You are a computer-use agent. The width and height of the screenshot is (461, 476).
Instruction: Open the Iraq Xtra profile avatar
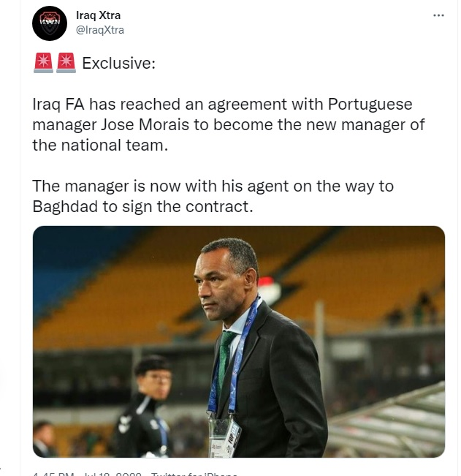pos(50,23)
